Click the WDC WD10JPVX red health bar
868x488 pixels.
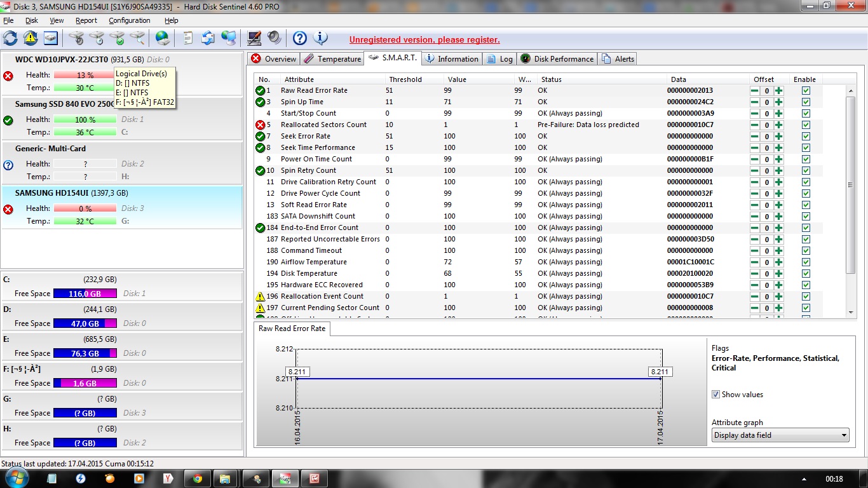85,75
